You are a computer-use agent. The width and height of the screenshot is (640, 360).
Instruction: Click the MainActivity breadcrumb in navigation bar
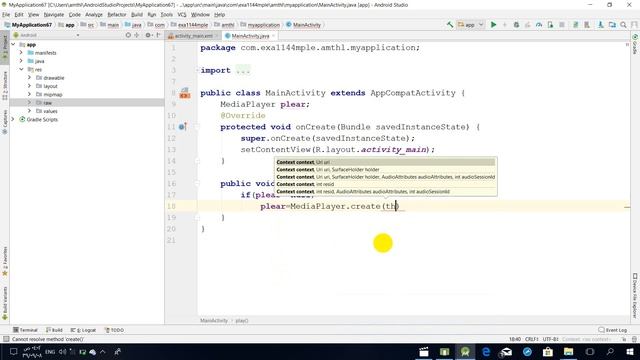click(x=303, y=25)
